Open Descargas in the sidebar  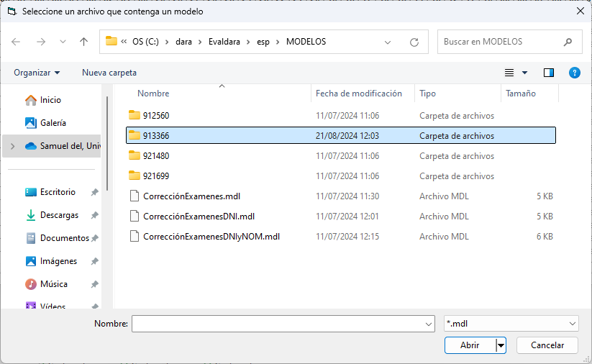point(52,215)
